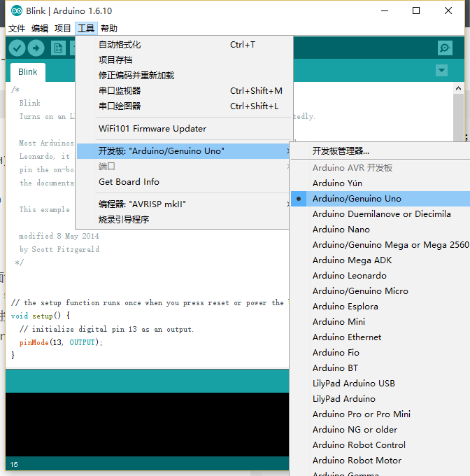
Task: Pick Arduino Robot Motor board
Action: point(380,460)
